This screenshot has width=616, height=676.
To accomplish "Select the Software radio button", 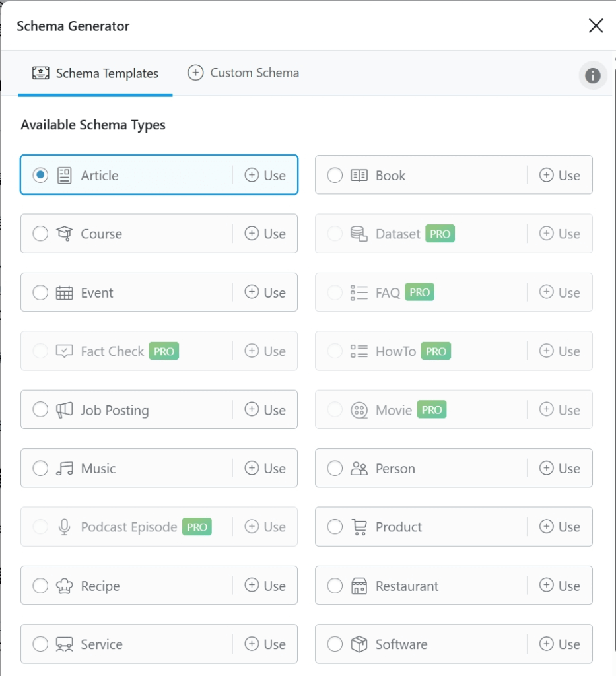I will (x=335, y=644).
